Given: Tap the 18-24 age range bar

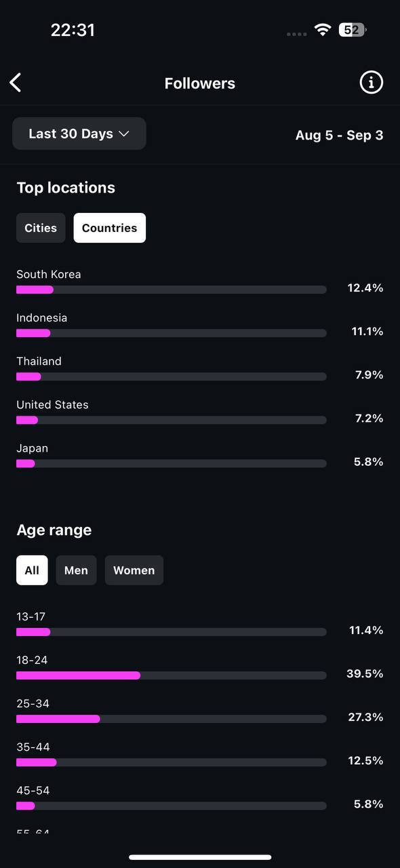Looking at the screenshot, I should [172, 675].
